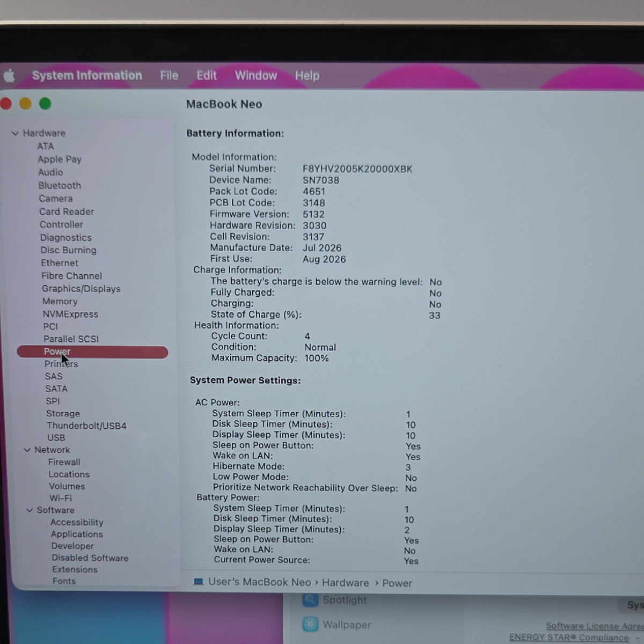Click the green zoom window button
Image resolution: width=644 pixels, height=644 pixels.
coord(45,104)
